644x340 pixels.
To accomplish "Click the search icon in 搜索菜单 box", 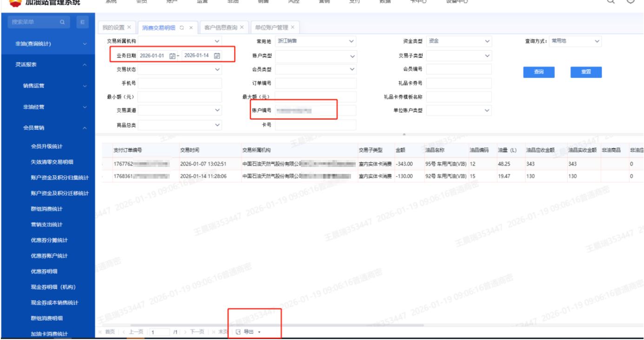I will [62, 22].
